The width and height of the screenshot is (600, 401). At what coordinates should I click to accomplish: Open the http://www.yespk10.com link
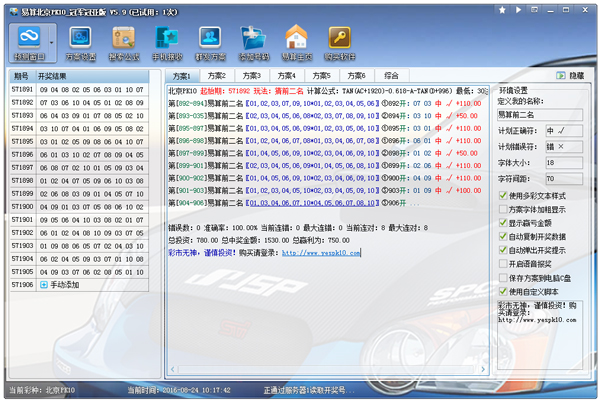[x=321, y=253]
